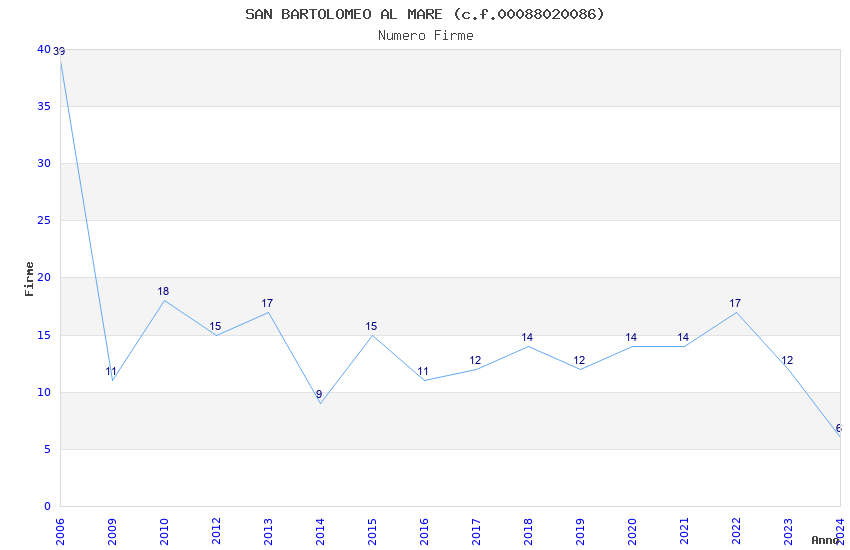Click x-axis year label 2013
This screenshot has height=550, width=850.
(268, 532)
